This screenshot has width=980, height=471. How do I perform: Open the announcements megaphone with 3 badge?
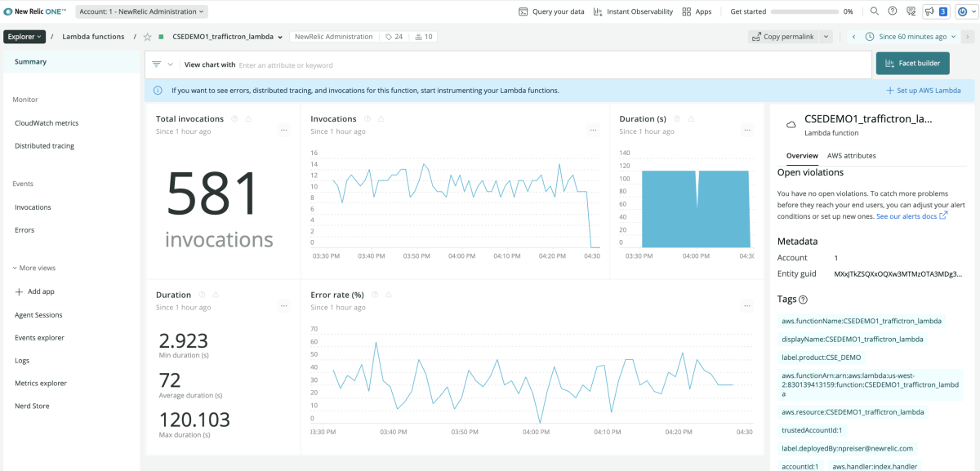(935, 11)
